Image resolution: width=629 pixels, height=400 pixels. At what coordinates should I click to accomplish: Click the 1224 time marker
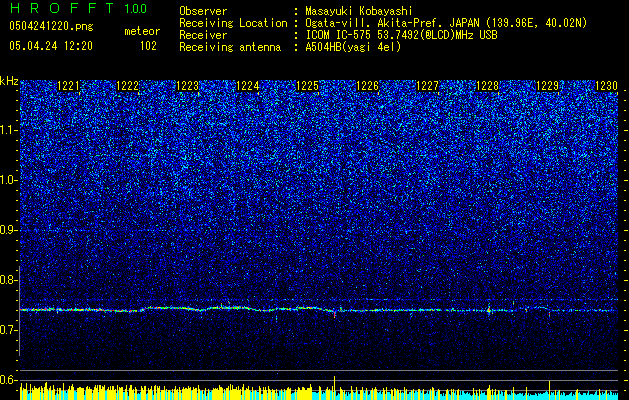coord(248,86)
